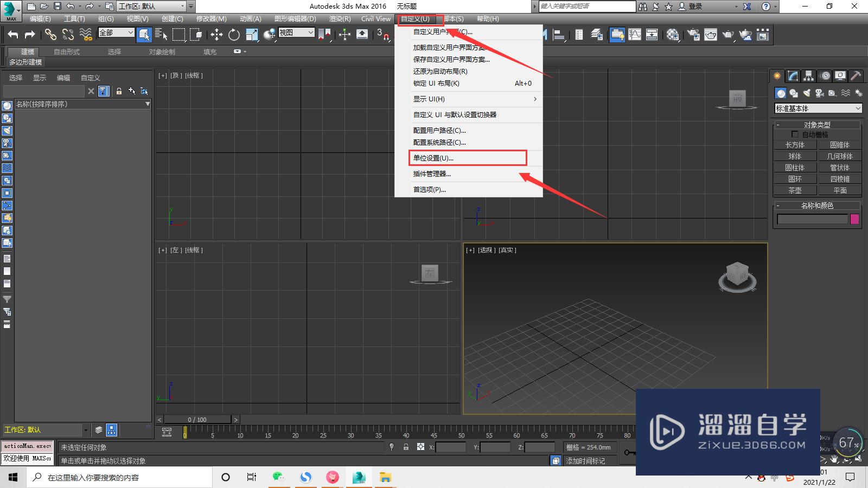Select the Move tool in main toolbar

pos(216,35)
